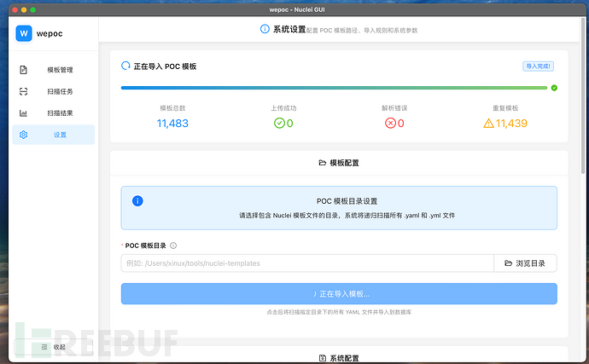The height and width of the screenshot is (364, 589).
Task: Select 设置 menu item
Action: click(x=53, y=135)
